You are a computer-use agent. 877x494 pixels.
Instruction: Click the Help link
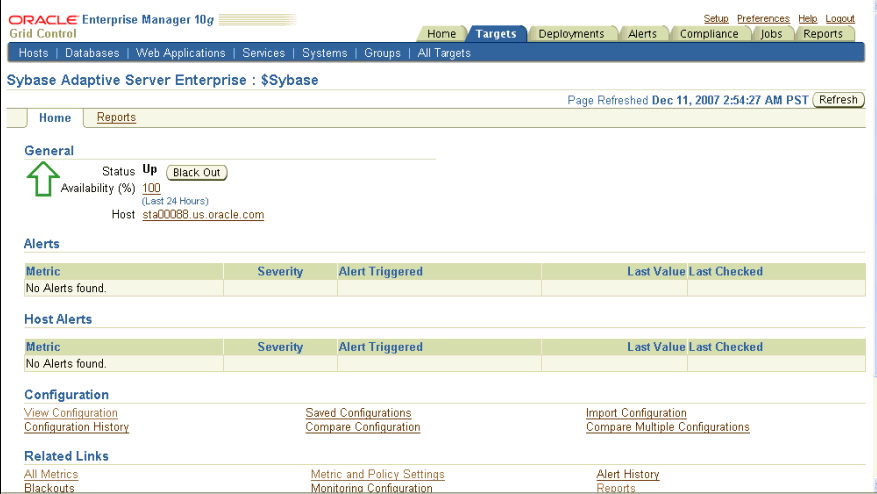pos(808,18)
